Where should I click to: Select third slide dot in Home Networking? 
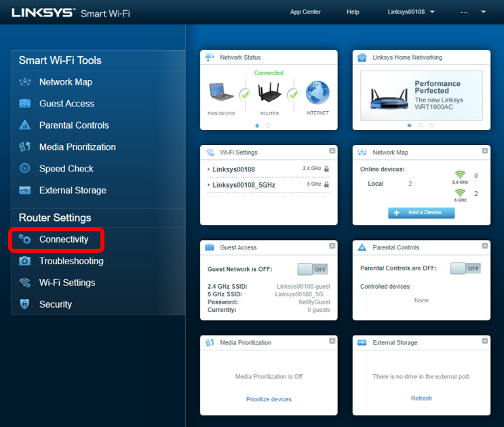click(x=431, y=125)
